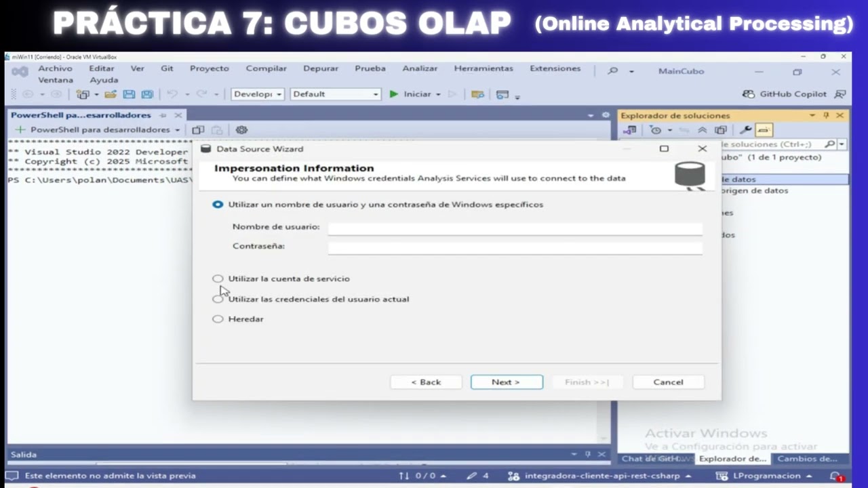Expand the integradora-cliente-api-rest-csharp repository selector
The image size is (868, 488).
[688, 476]
